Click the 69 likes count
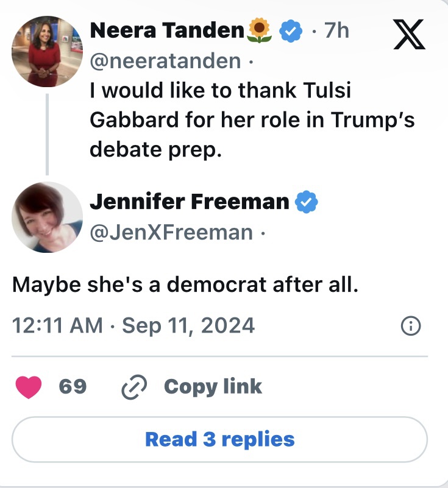The width and height of the screenshot is (448, 488). [x=73, y=387]
